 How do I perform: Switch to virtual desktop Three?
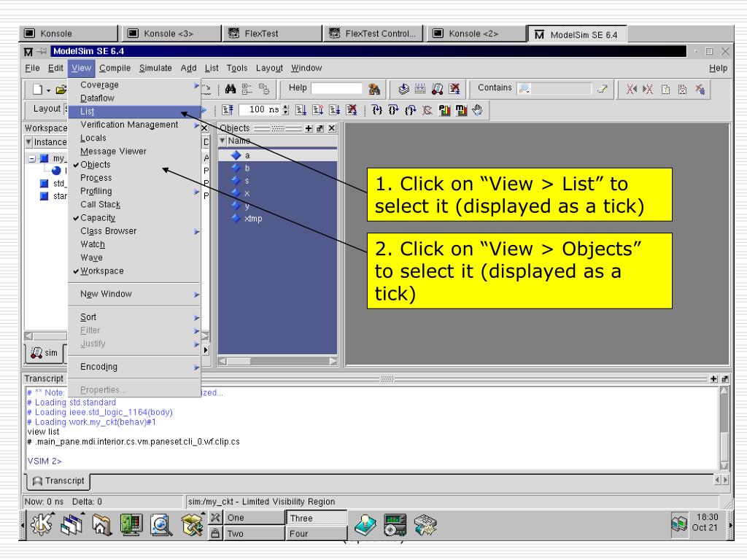(x=317, y=518)
